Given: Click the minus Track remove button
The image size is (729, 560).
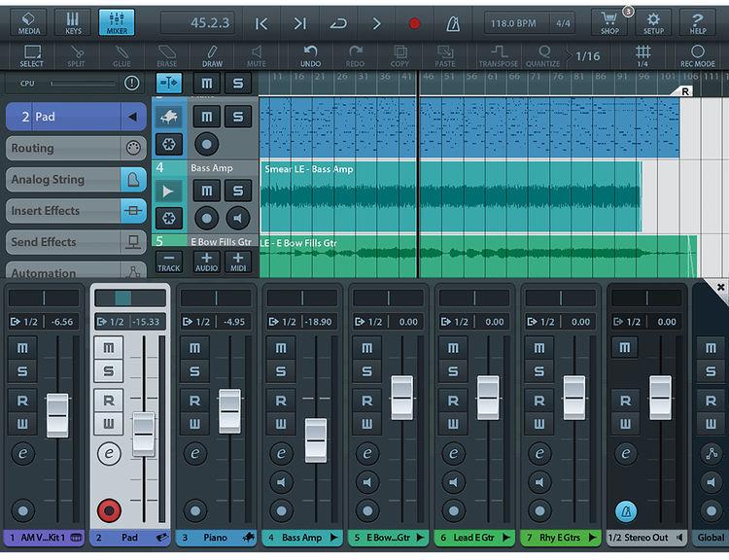Looking at the screenshot, I should (169, 262).
